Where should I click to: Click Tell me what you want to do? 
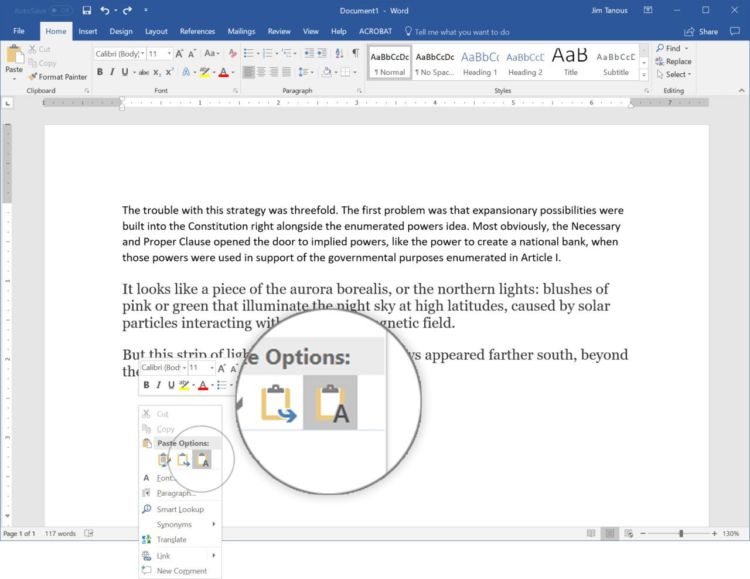457,32
